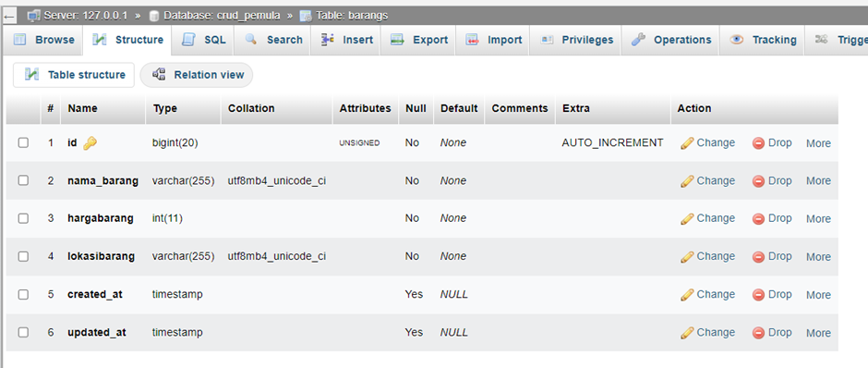Click pencil icon in the lokasibarang row
The width and height of the screenshot is (868, 368).
click(687, 257)
